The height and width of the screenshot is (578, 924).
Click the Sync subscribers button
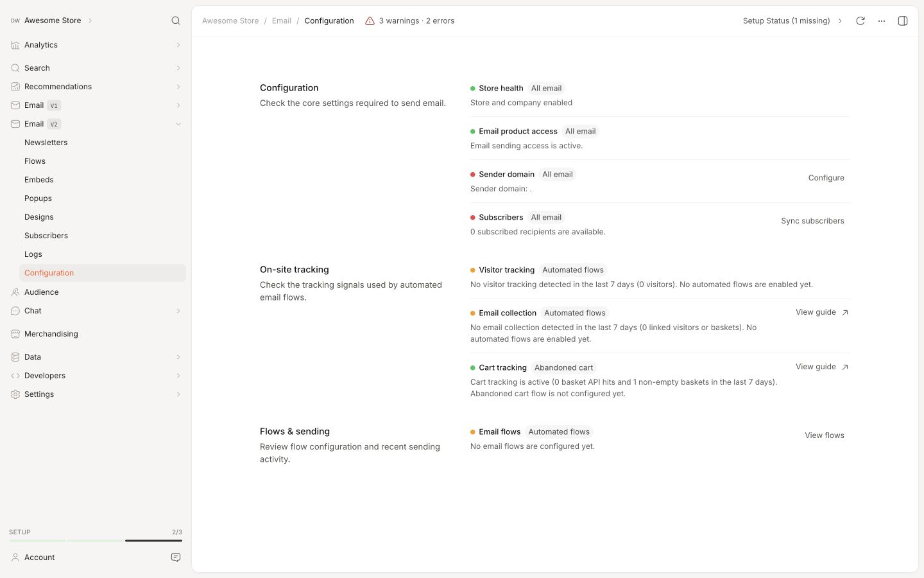[x=812, y=221]
